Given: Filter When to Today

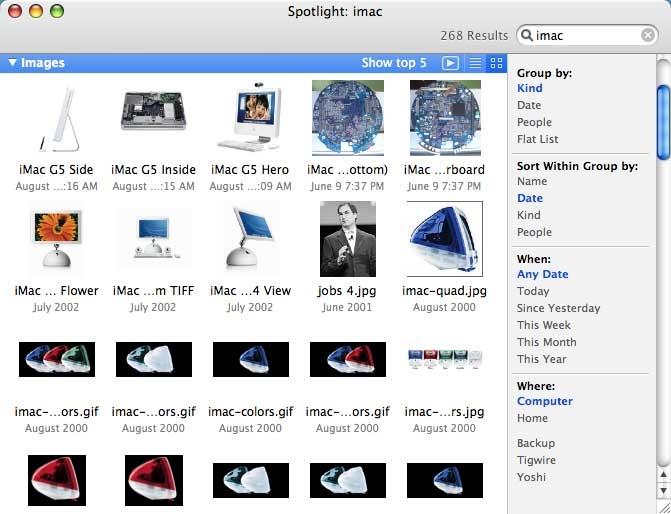Looking at the screenshot, I should 533,291.
